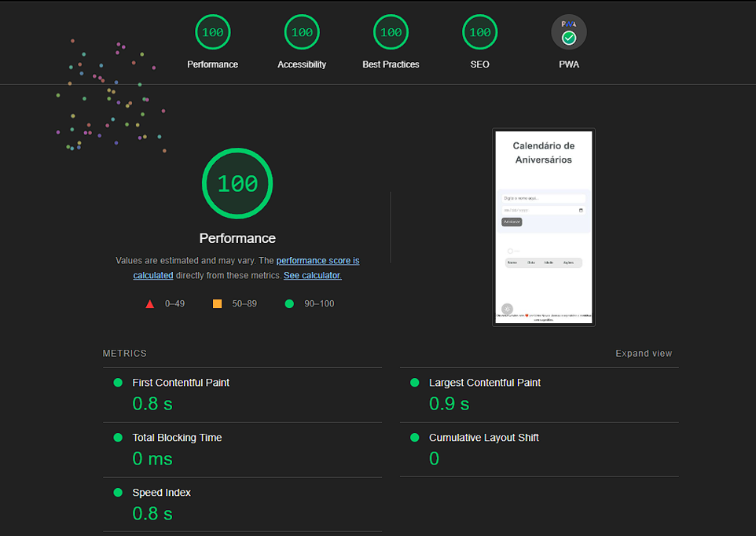Click the 'SEO' category label
This screenshot has height=536, width=756.
point(479,64)
